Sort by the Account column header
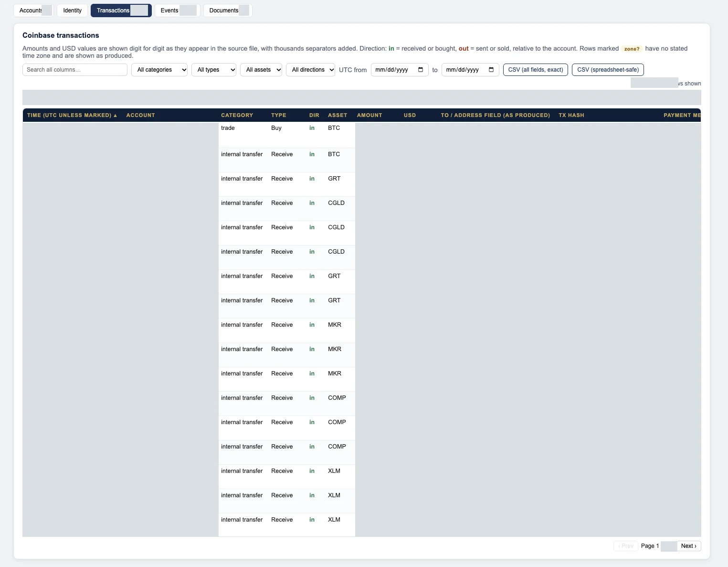This screenshot has width=728, height=567. click(140, 115)
